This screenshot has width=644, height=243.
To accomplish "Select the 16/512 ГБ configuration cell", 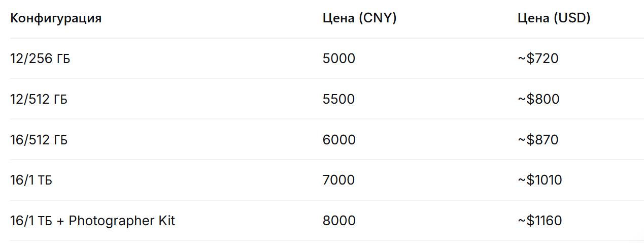I will [39, 140].
